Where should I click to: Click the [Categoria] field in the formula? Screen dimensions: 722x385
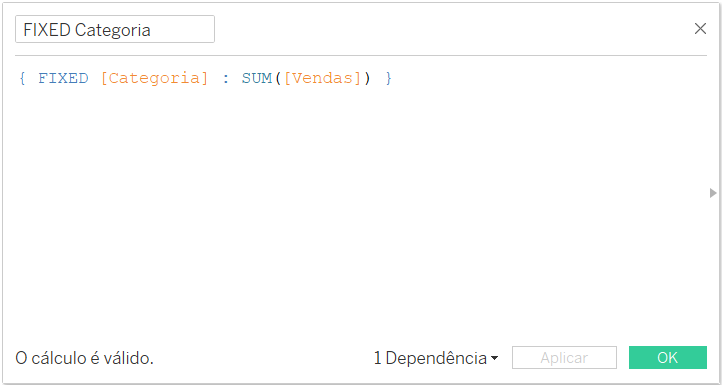click(155, 79)
